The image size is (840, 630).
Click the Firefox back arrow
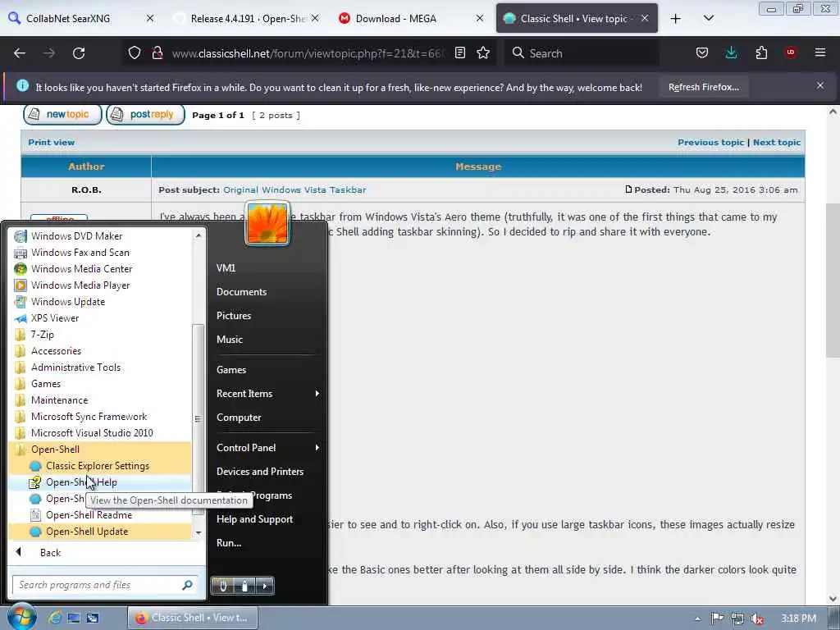point(20,53)
